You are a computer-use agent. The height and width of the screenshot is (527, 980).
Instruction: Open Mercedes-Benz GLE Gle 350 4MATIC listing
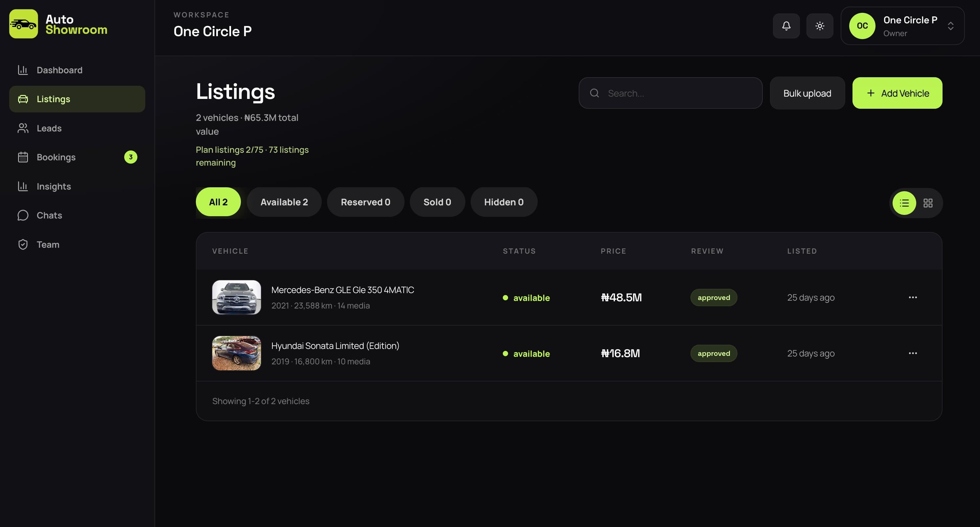pyautogui.click(x=342, y=290)
